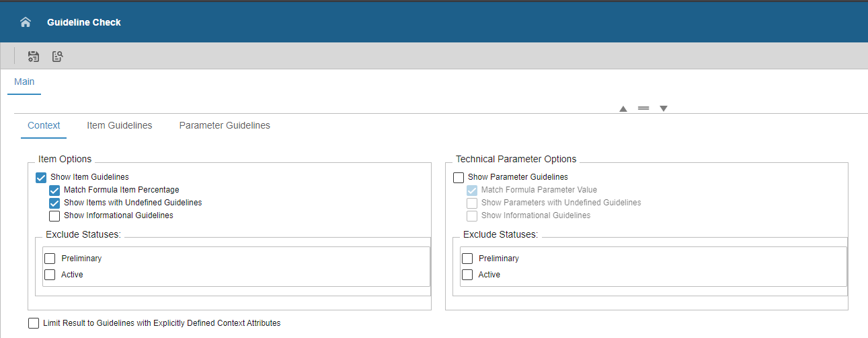The width and height of the screenshot is (868, 338).
Task: Check Active status in Item Options
Action: pyautogui.click(x=50, y=275)
